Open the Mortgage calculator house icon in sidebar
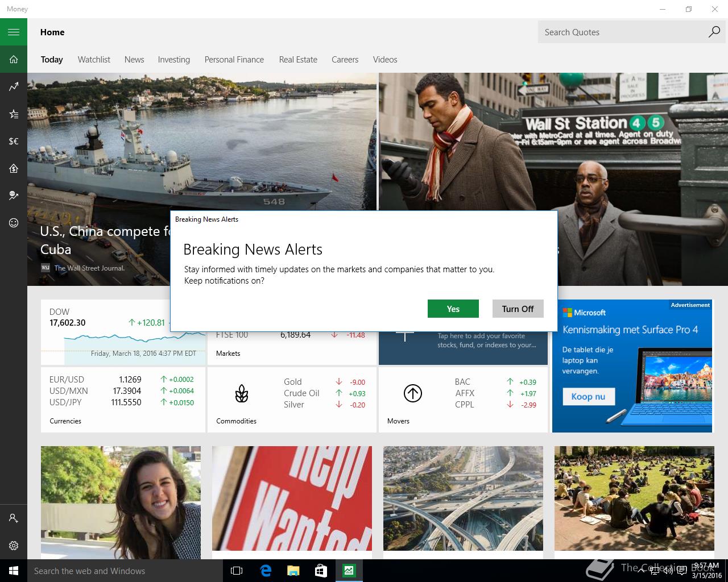This screenshot has height=582, width=728. point(14,168)
